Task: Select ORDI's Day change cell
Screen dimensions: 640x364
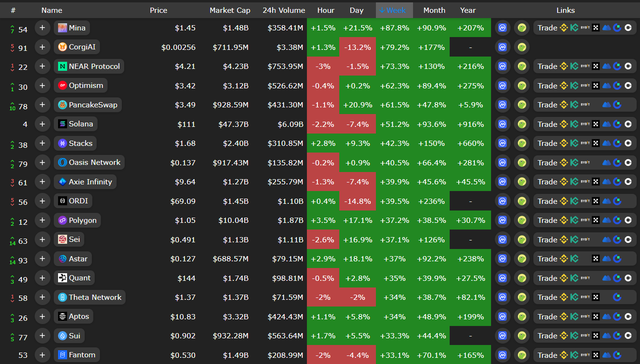Action: (357, 201)
